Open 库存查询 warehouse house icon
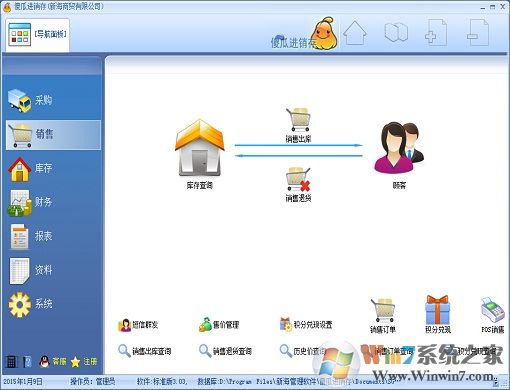 coord(200,154)
